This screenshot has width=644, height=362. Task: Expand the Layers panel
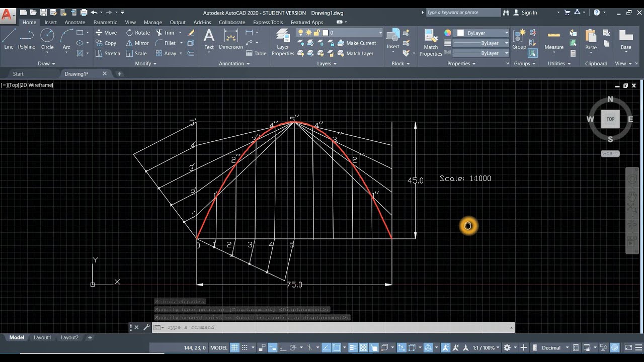[x=327, y=63]
